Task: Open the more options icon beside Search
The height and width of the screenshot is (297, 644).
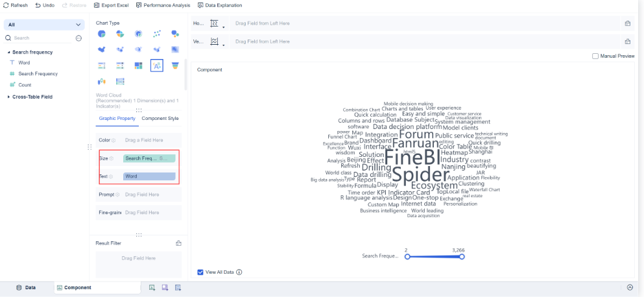Action: click(x=78, y=38)
